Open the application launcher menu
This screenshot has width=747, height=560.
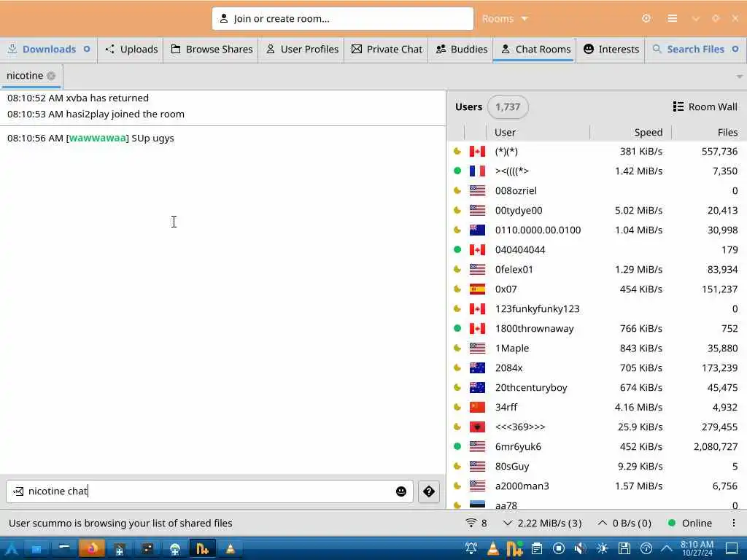tap(11, 549)
